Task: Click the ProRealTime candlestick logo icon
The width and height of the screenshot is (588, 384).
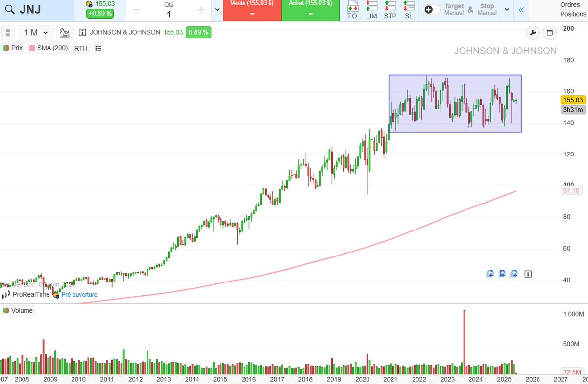Action: [x=6, y=294]
